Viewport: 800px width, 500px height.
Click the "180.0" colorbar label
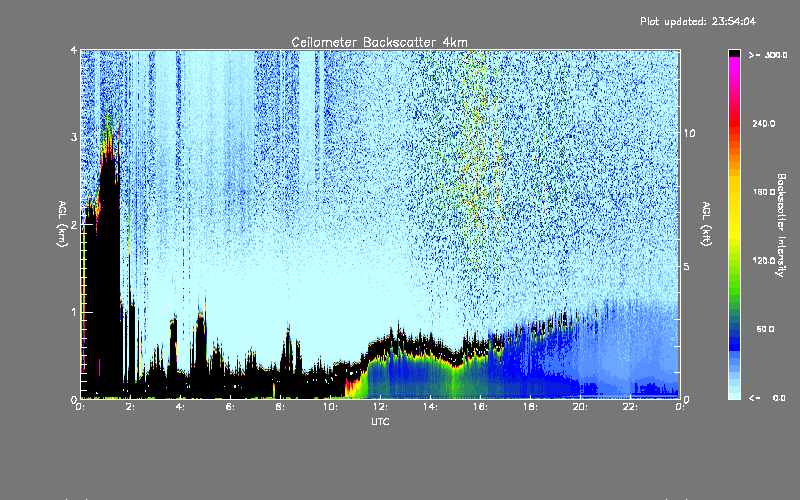[x=764, y=192]
